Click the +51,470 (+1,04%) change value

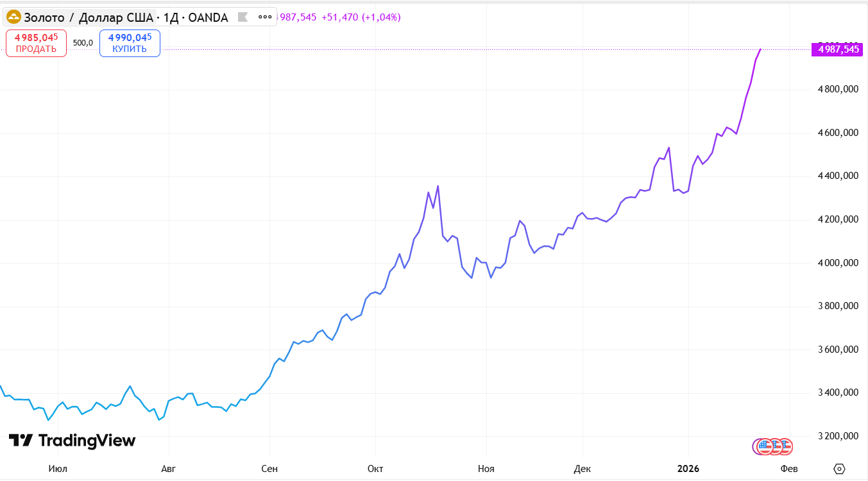[361, 17]
